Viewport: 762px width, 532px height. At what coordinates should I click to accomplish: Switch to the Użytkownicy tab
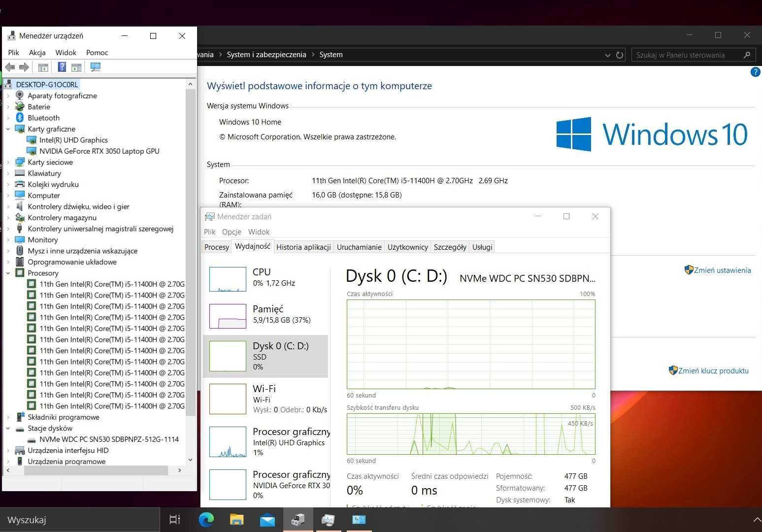(408, 247)
